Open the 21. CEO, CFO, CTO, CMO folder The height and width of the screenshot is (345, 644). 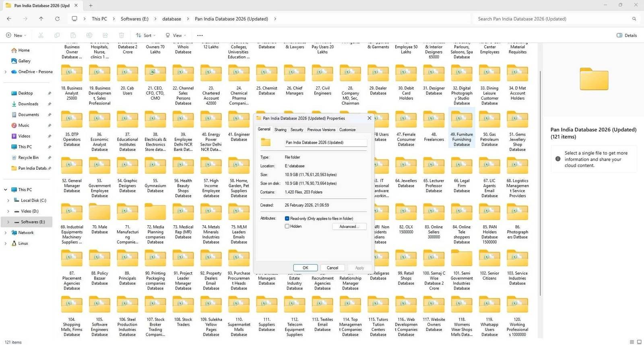pyautogui.click(x=155, y=82)
